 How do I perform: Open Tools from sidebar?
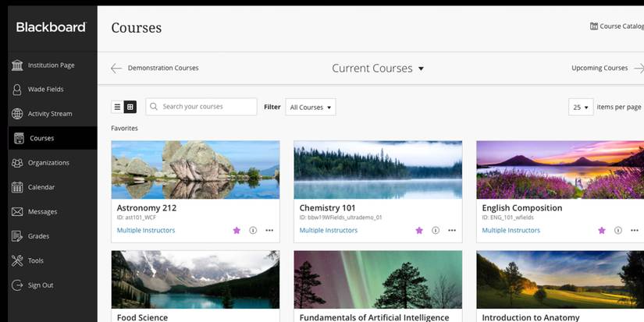point(36,260)
